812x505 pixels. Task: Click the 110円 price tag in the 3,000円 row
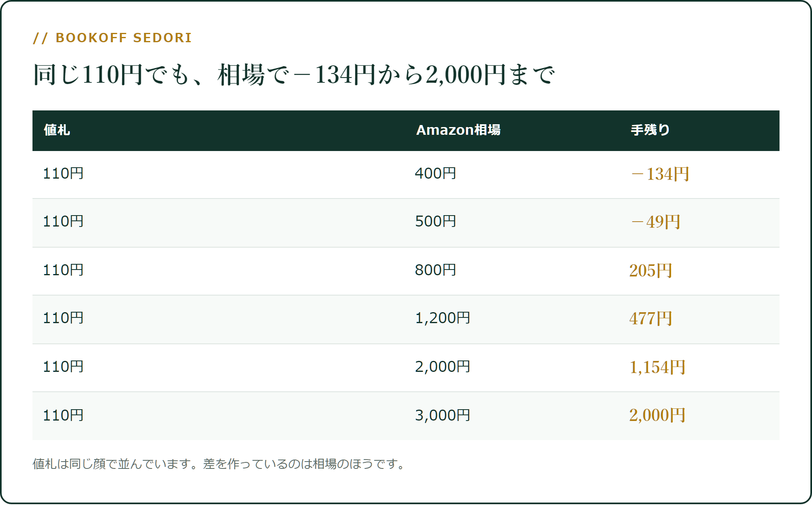click(x=63, y=415)
